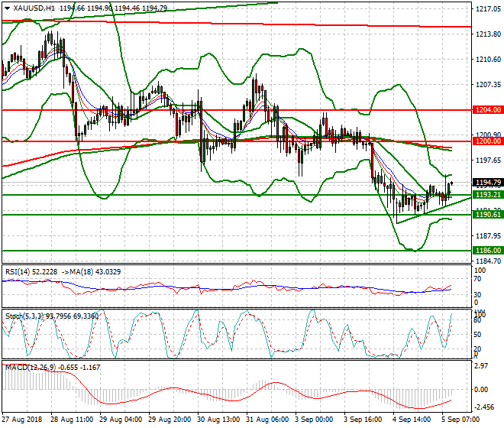Select the RSI(14) 52.2228 indicator label
This screenshot has height=428, width=504.
point(31,272)
